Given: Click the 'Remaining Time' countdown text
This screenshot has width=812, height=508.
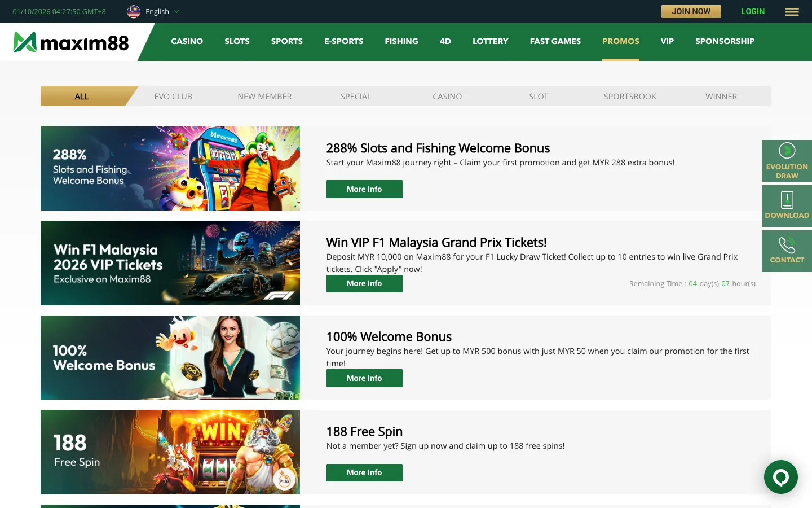Looking at the screenshot, I should (x=692, y=283).
